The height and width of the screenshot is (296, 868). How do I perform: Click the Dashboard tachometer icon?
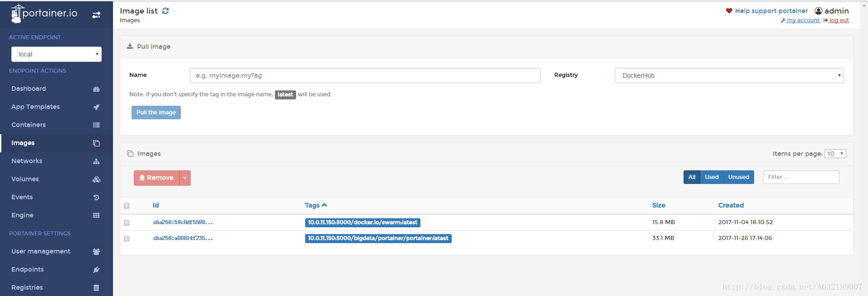pos(96,89)
